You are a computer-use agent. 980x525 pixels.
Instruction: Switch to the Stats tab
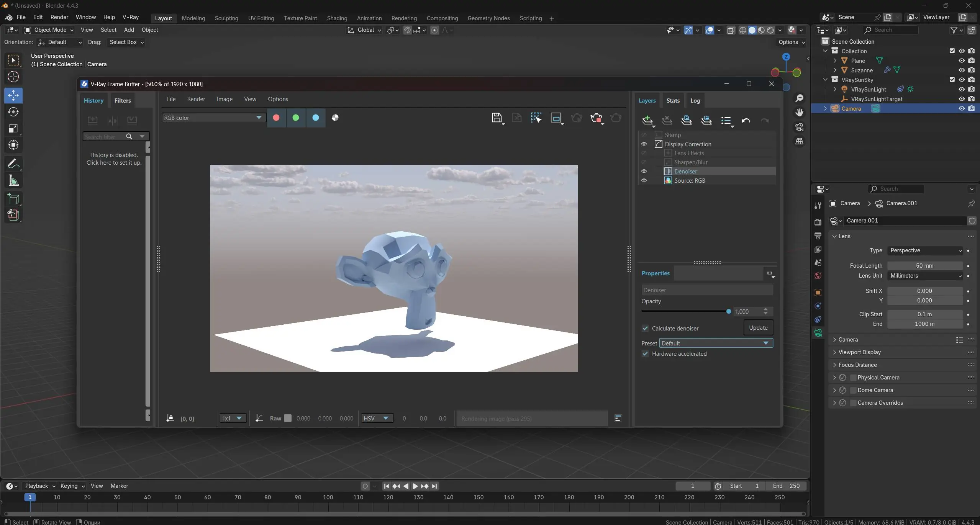pos(673,101)
